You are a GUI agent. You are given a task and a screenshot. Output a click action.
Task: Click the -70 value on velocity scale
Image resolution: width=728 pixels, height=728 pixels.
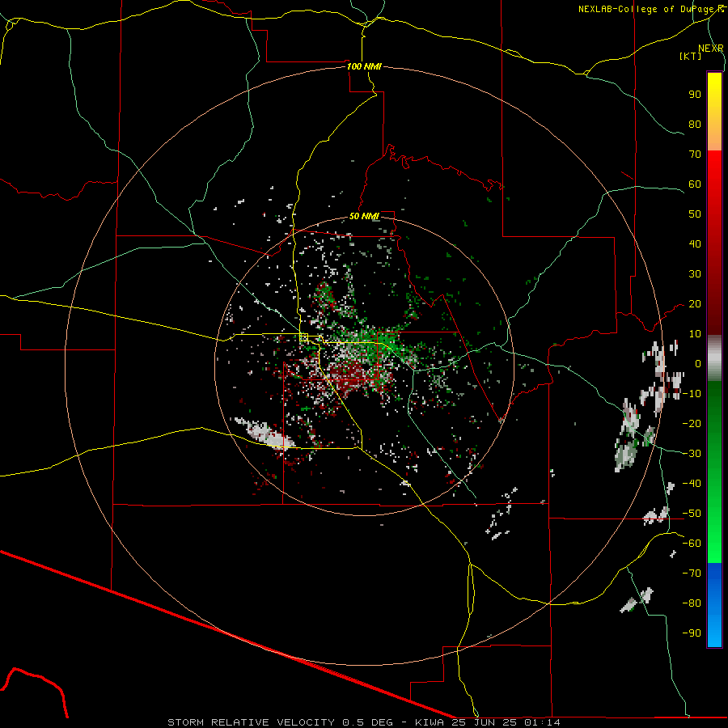pos(692,574)
